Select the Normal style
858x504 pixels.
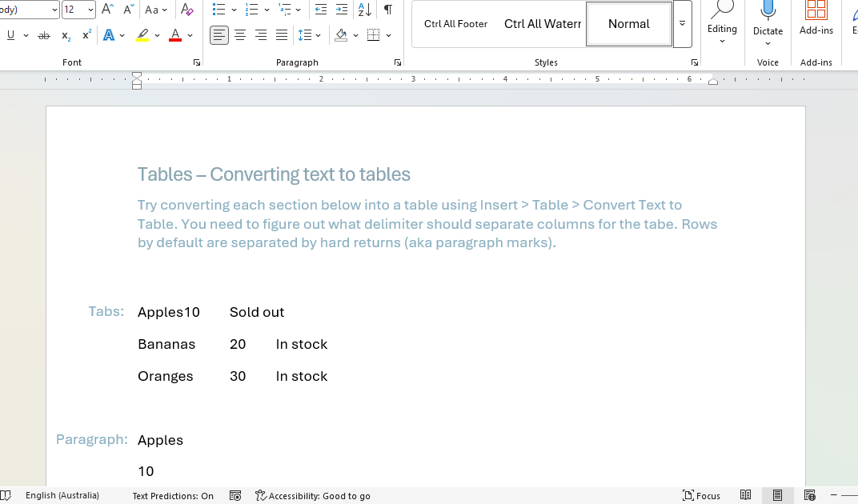628,24
